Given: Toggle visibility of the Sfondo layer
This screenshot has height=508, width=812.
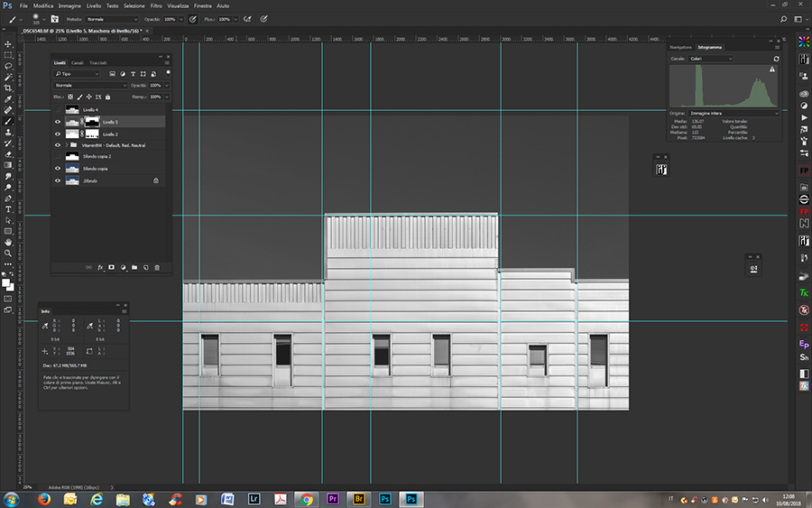Looking at the screenshot, I should coord(58,180).
